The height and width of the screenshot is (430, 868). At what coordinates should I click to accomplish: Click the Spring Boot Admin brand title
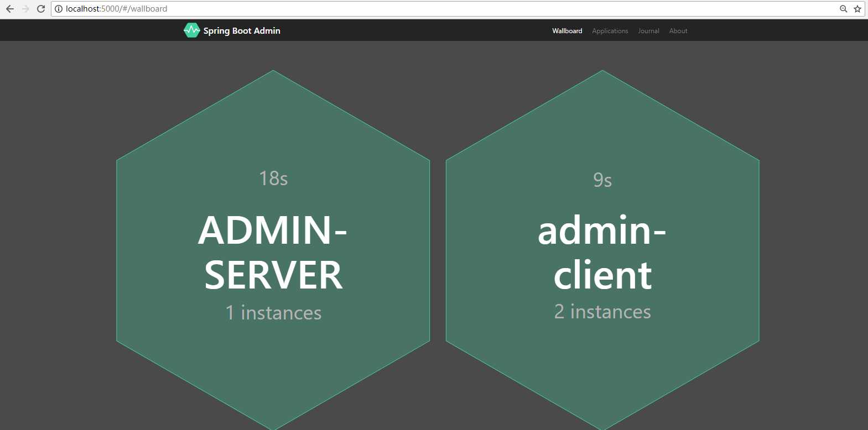click(242, 31)
